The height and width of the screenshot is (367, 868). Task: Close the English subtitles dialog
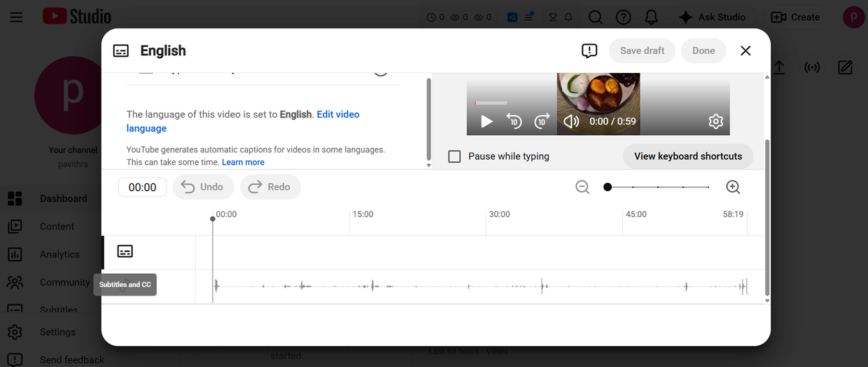pyautogui.click(x=745, y=50)
